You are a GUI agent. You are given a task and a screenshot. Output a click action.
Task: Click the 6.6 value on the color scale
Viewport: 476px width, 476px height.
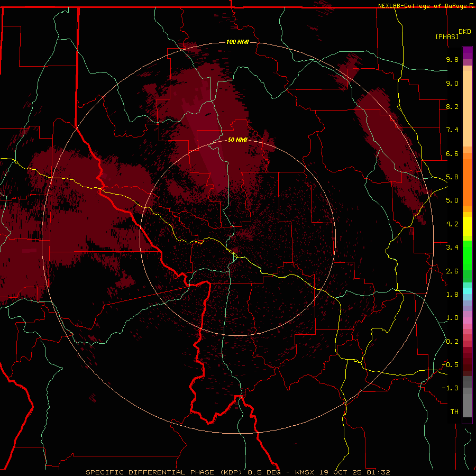pos(452,153)
